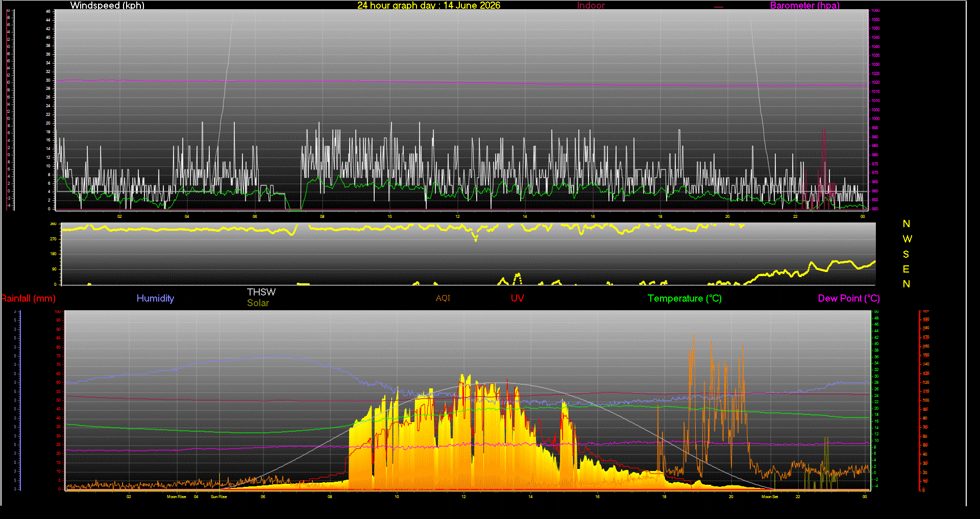Click the 10 hour label under the solar graph
This screenshot has width=980, height=519.
pos(397,497)
